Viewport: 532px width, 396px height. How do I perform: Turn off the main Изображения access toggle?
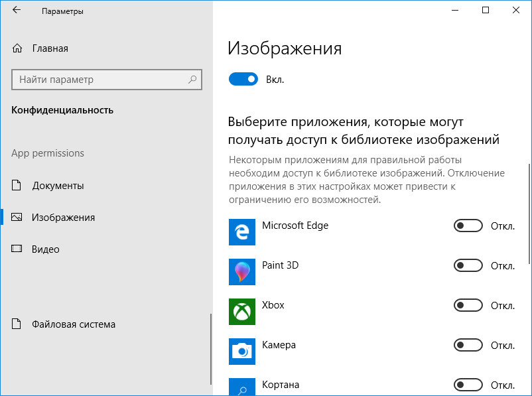coord(243,79)
